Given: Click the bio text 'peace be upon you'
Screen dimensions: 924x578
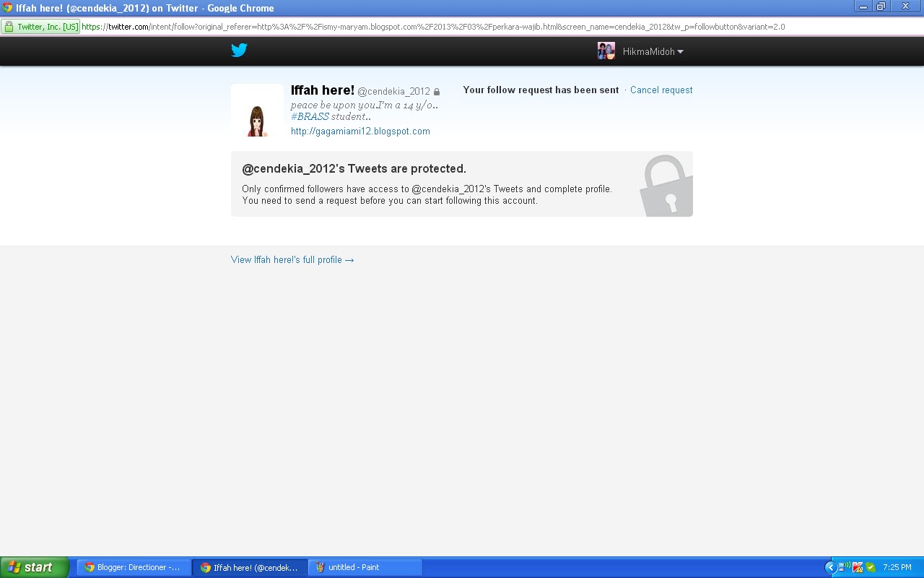Looking at the screenshot, I should coord(333,105).
